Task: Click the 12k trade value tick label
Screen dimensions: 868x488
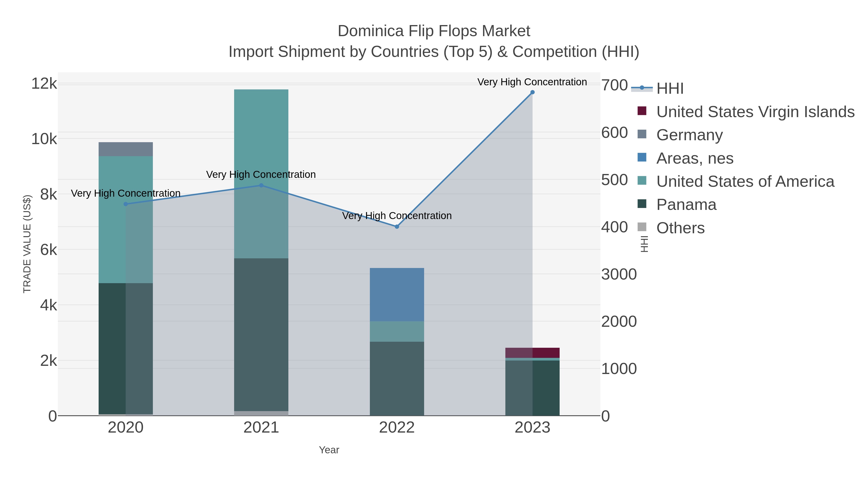Action: [44, 84]
